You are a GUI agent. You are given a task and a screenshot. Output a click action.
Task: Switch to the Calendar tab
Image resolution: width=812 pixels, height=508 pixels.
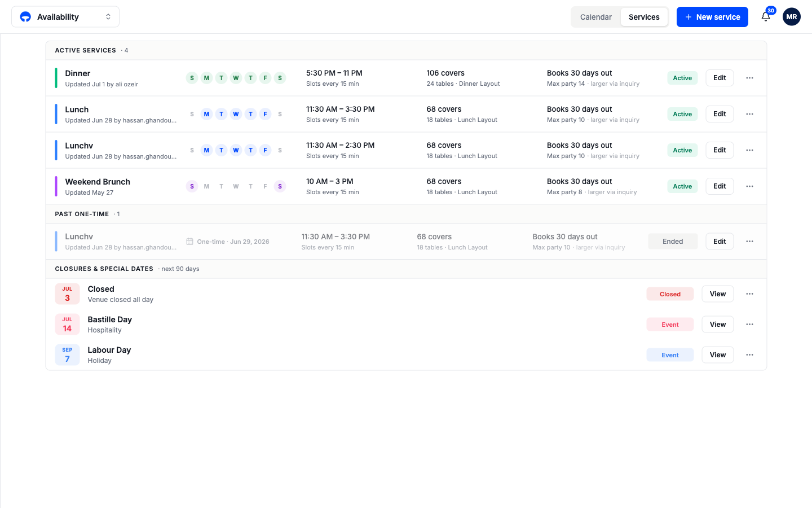coord(596,17)
